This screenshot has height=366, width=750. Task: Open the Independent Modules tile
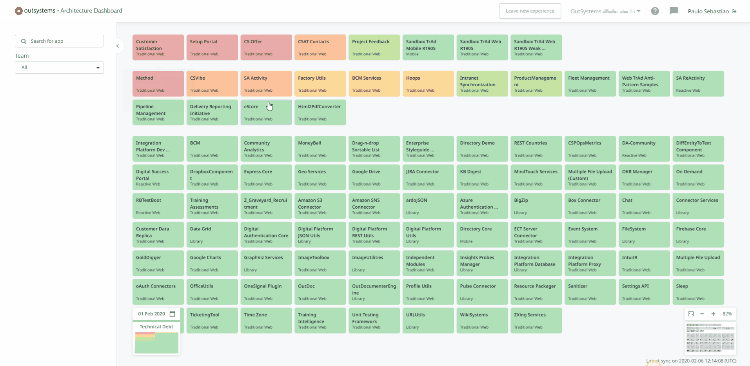[x=429, y=264]
